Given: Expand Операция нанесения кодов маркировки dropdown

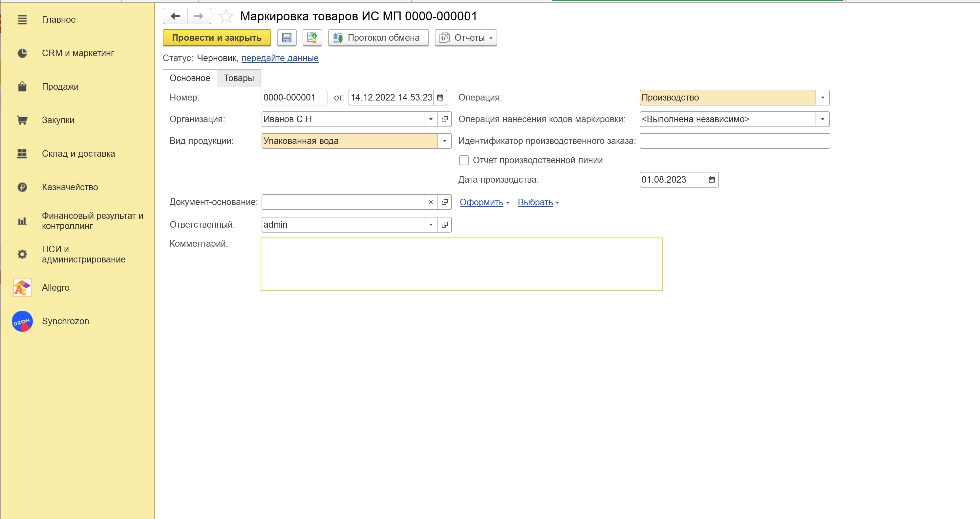Looking at the screenshot, I should pyautogui.click(x=822, y=119).
